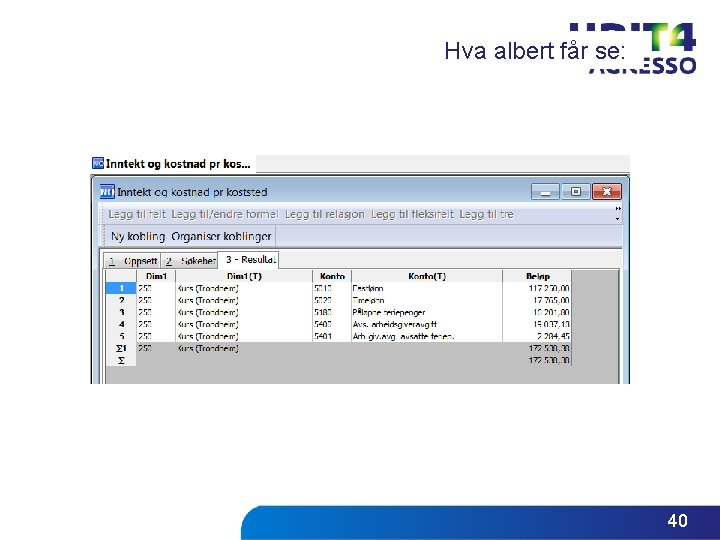Switch to the '2 Søkebetingelser' tab
The width and height of the screenshot is (720, 540).
click(x=190, y=261)
